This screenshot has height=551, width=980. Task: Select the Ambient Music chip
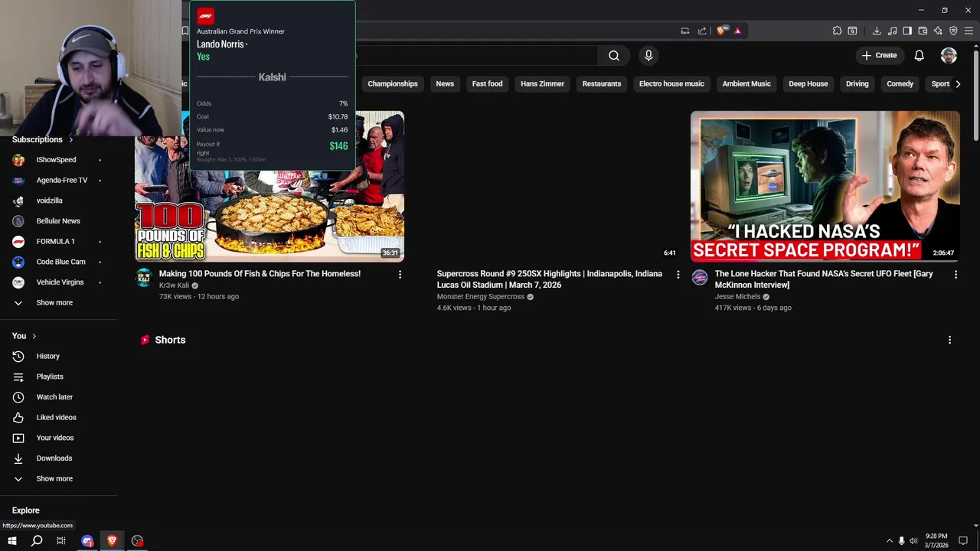746,83
